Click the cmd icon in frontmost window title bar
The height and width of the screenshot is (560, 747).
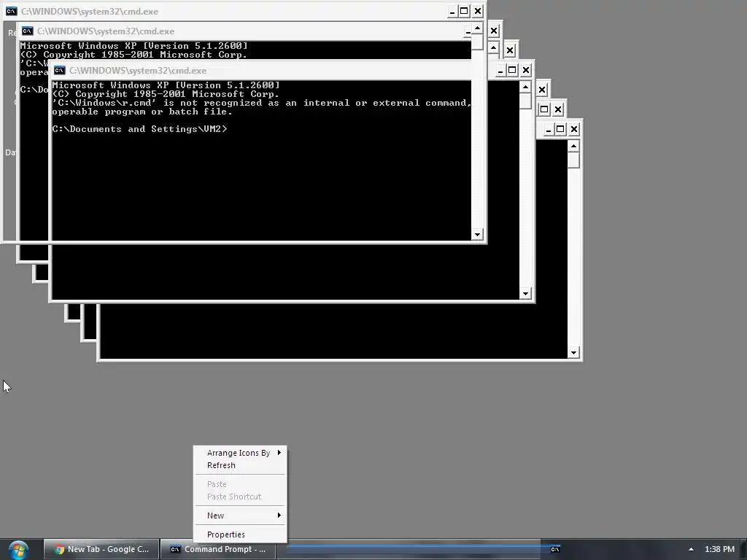(x=12, y=12)
